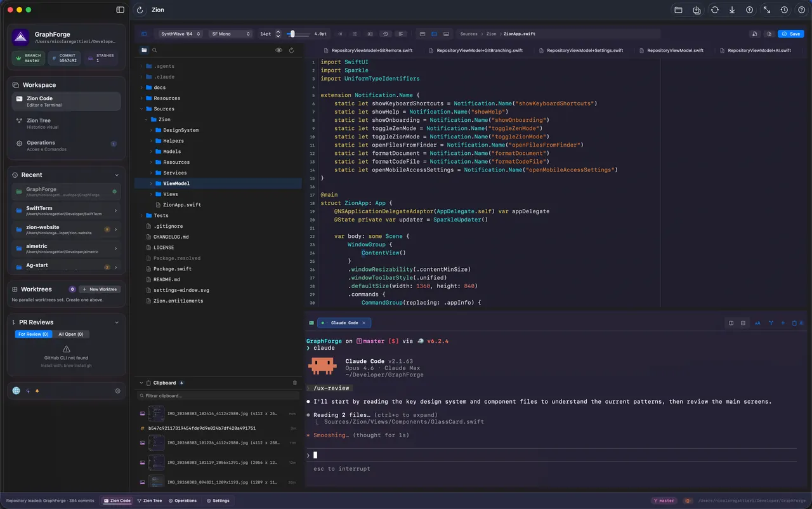Open ZionApp.swift in file tree
This screenshot has width=812, height=509.
point(181,205)
